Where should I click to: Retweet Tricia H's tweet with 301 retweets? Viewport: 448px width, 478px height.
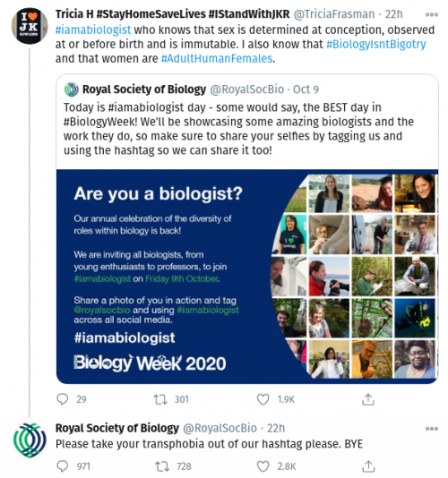(x=160, y=399)
